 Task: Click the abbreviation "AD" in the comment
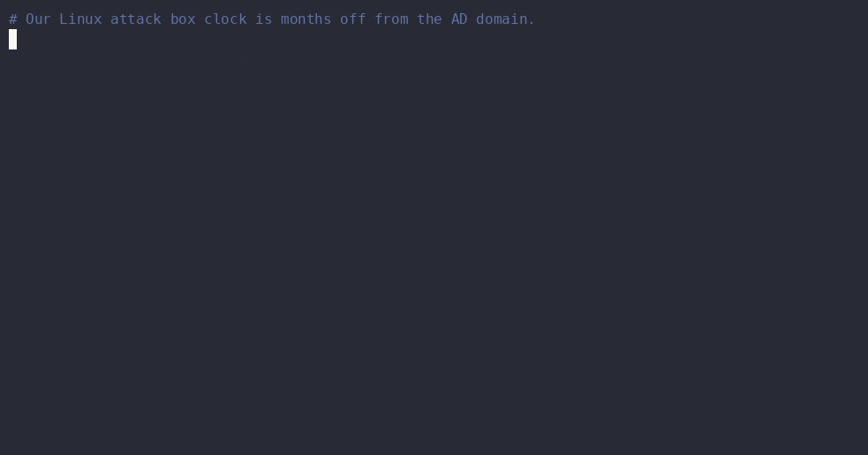coord(459,19)
